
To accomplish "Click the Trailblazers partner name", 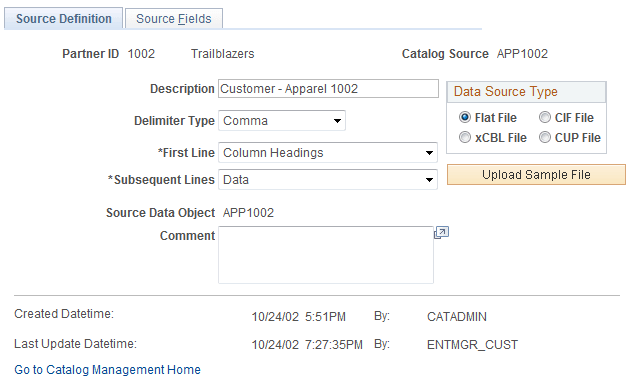I will [223, 54].
